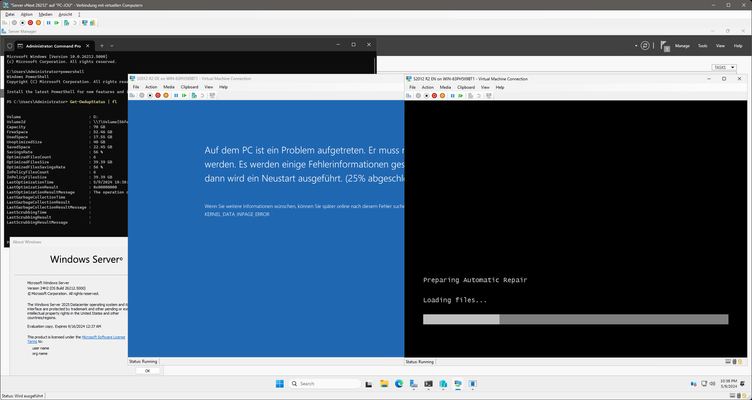Click the taskbar Search box

coord(325,384)
